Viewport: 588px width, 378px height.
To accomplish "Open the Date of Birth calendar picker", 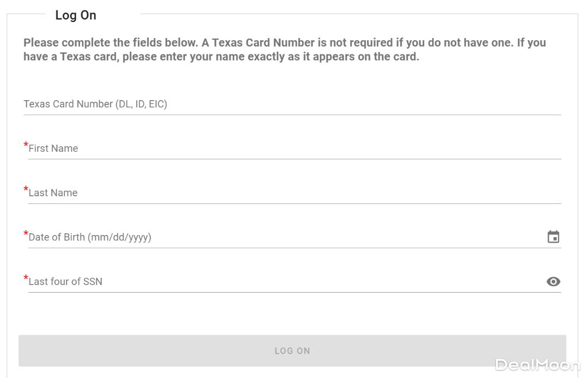I will [553, 237].
